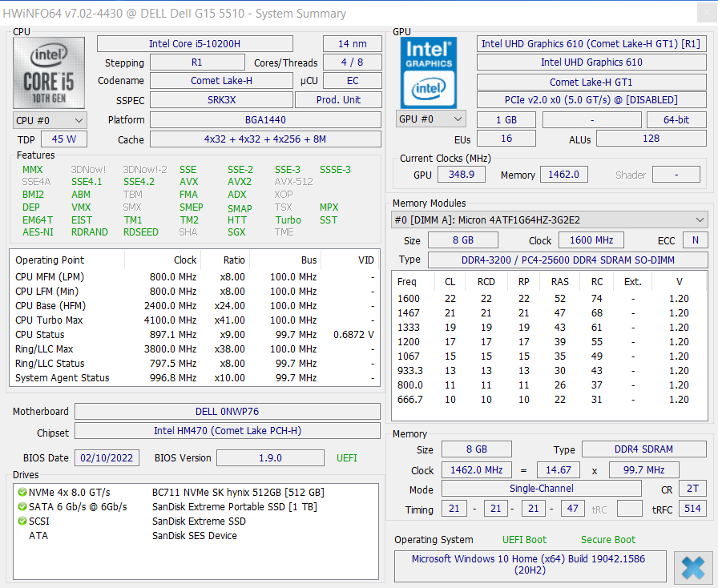Open the GPU #0 selector dropdown
The image size is (718, 588).
point(431,119)
